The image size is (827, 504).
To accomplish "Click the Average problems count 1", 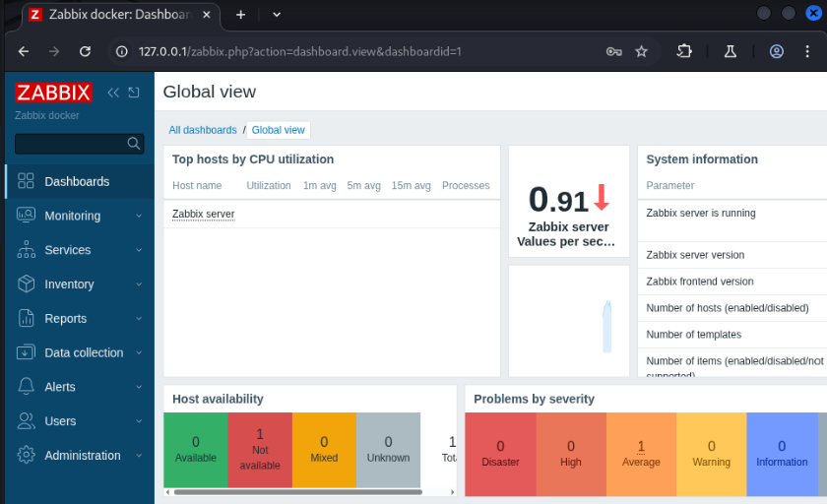I will pos(641,447).
